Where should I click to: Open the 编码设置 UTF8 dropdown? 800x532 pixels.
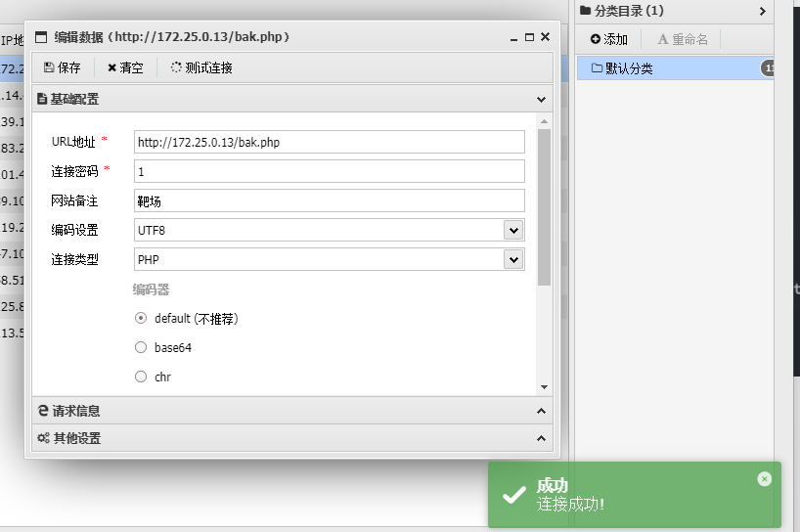point(513,230)
